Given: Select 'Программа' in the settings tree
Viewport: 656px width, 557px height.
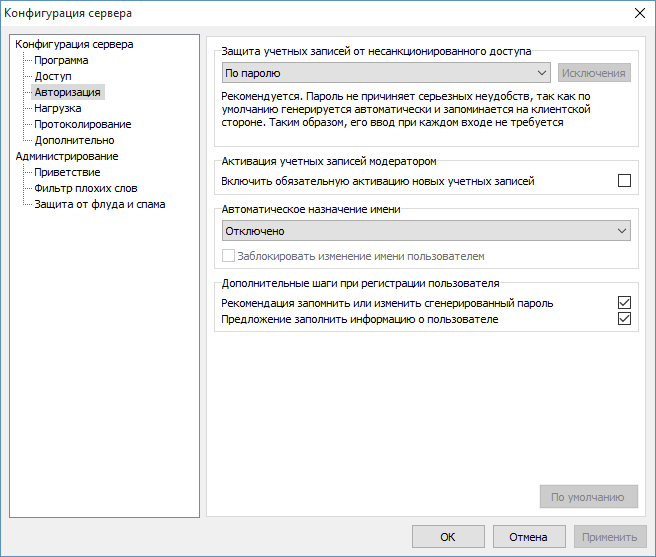Looking at the screenshot, I should click(x=61, y=60).
